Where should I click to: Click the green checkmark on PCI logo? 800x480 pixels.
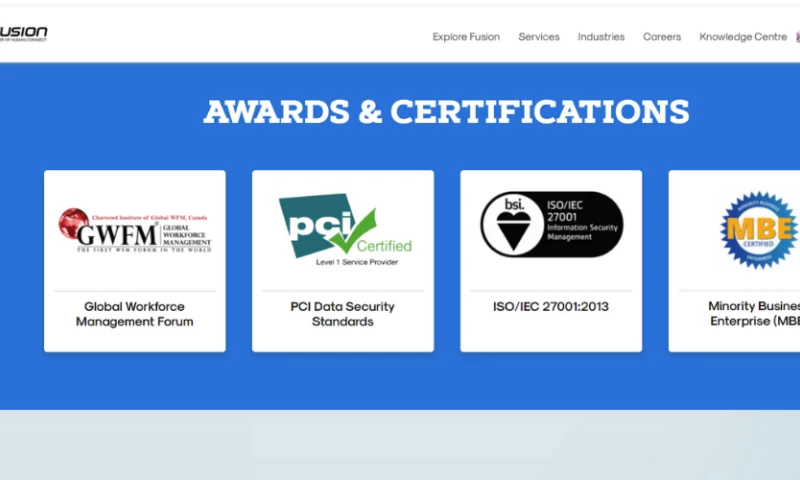tap(353, 231)
